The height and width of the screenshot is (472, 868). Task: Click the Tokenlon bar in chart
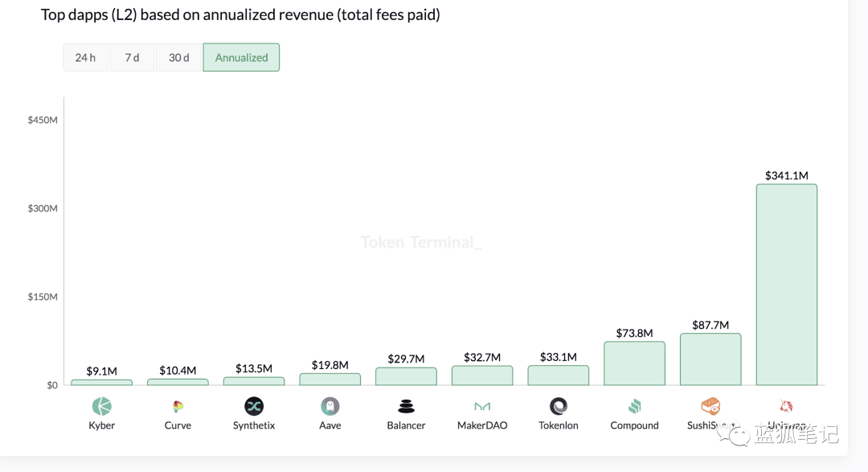pos(559,376)
